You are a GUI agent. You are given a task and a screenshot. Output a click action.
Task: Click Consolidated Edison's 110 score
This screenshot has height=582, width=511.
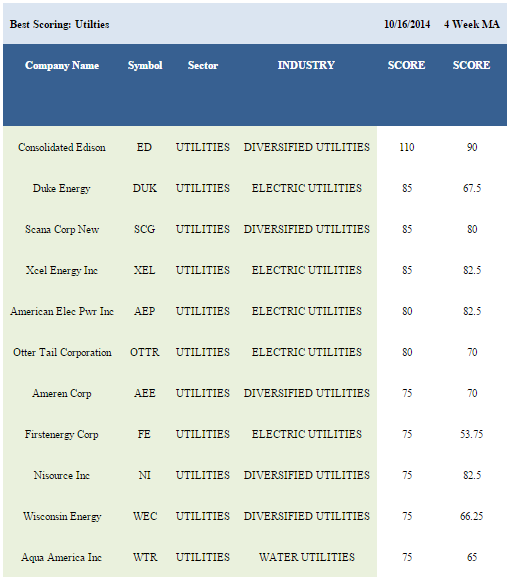point(407,147)
